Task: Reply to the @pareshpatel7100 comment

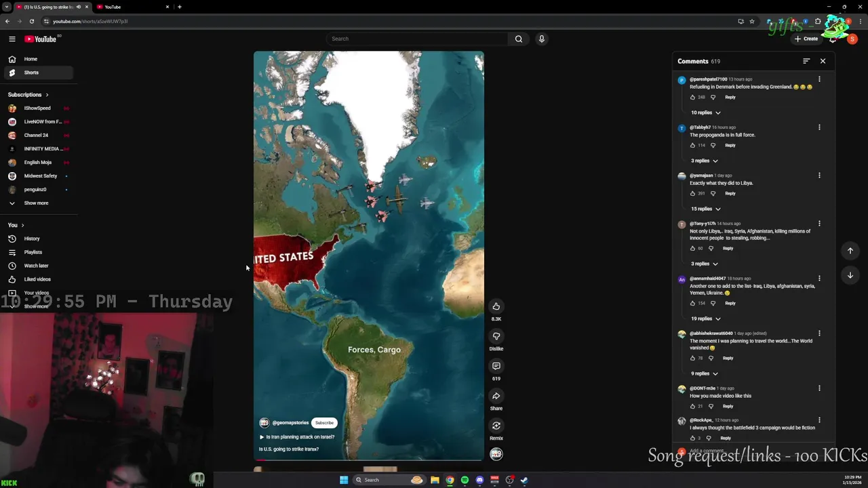Action: (730, 97)
